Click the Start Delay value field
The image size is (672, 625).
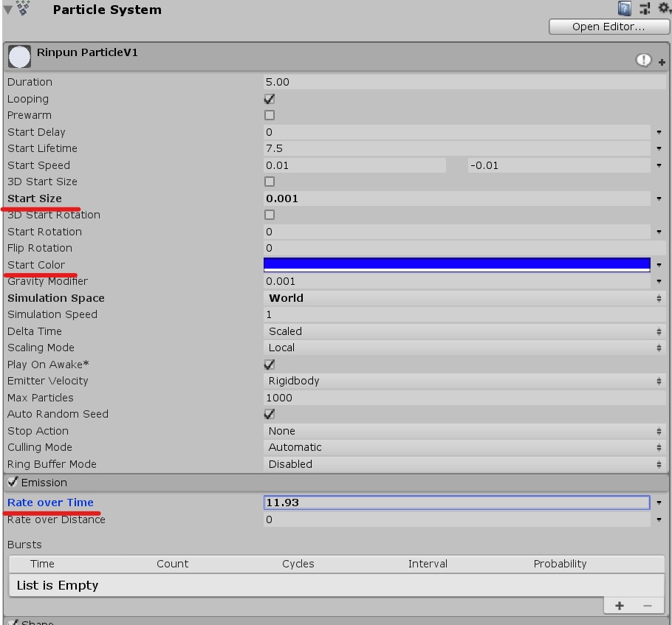tap(457, 132)
